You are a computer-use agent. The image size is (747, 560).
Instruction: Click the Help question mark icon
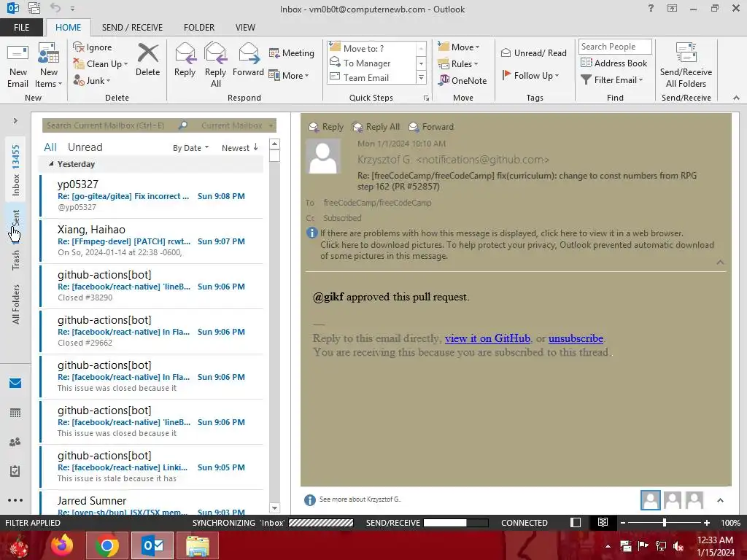[x=650, y=8]
